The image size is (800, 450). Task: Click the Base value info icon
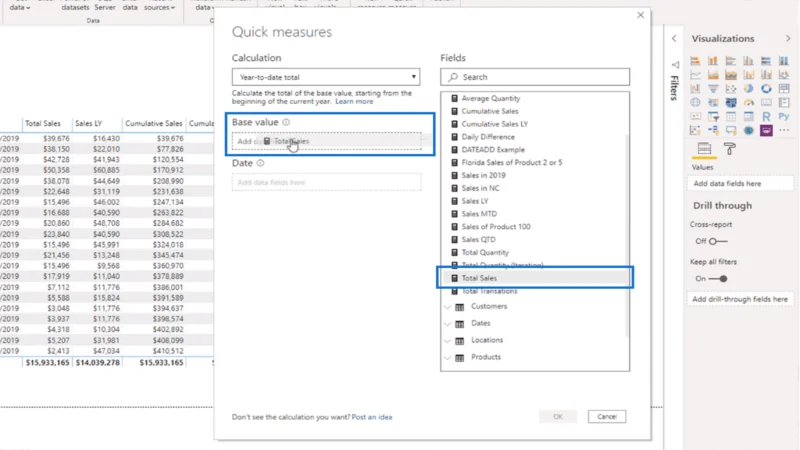click(x=286, y=122)
